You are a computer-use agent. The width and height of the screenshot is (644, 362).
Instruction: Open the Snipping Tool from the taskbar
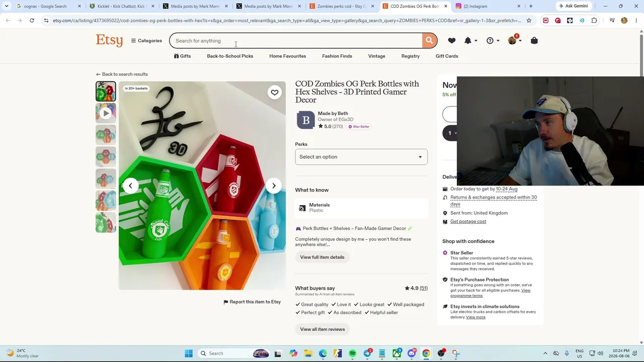point(456,353)
